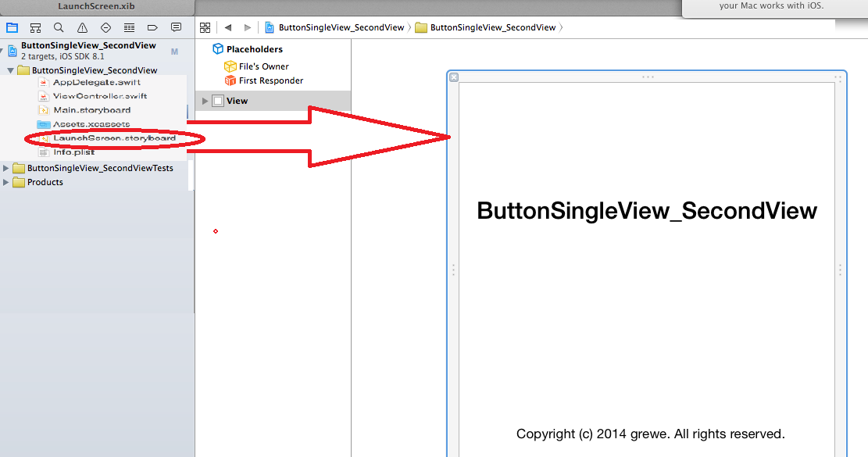Viewport: 868px width, 457px height.
Task: Open the Report navigator speech-bubble icon
Action: tap(177, 27)
